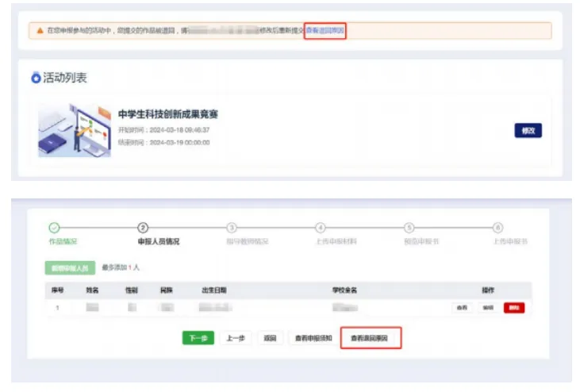The width and height of the screenshot is (580, 392).
Task: Select step 2 申报人员情况 circle
Action: click(143, 228)
